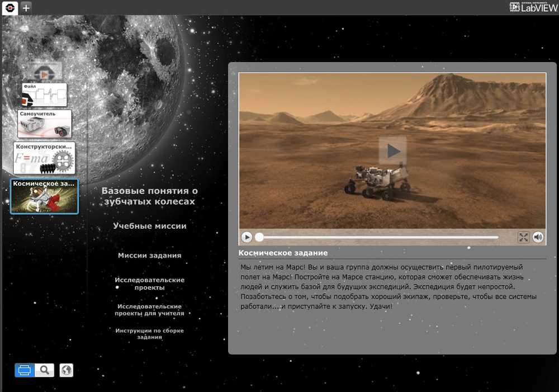Go to Миссии задания
Viewport: 559px width, 392px height.
(149, 256)
